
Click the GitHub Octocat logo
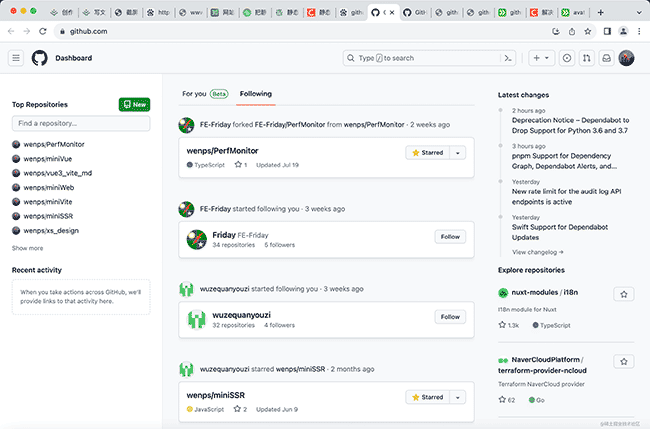tap(40, 58)
